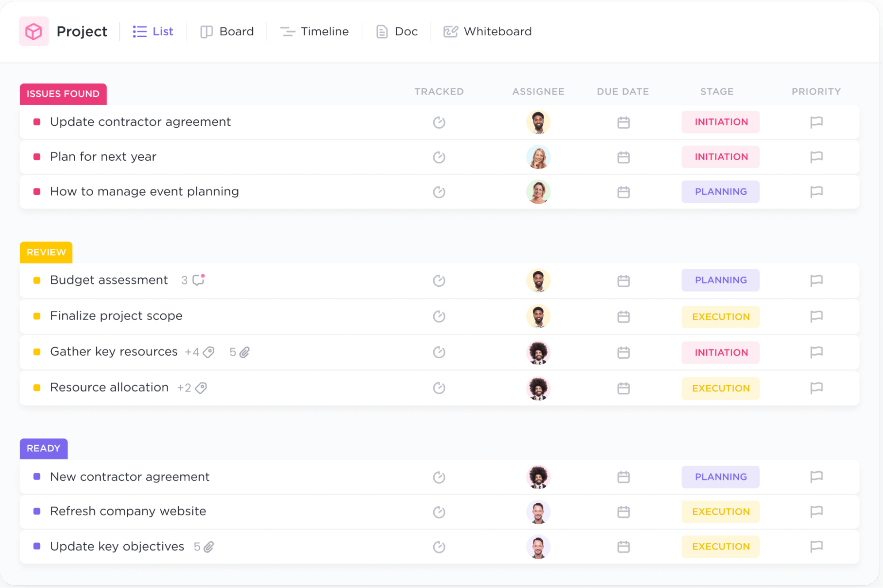The image size is (883, 588).
Task: Toggle status square for New contractor agreement
Action: coord(37,477)
